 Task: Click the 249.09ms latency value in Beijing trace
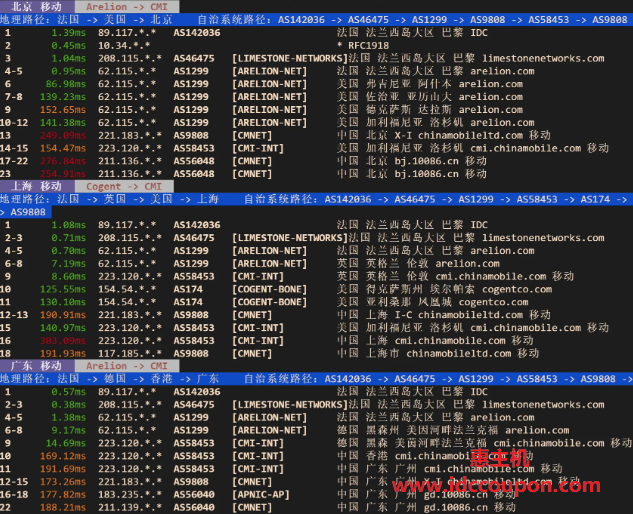[63, 135]
